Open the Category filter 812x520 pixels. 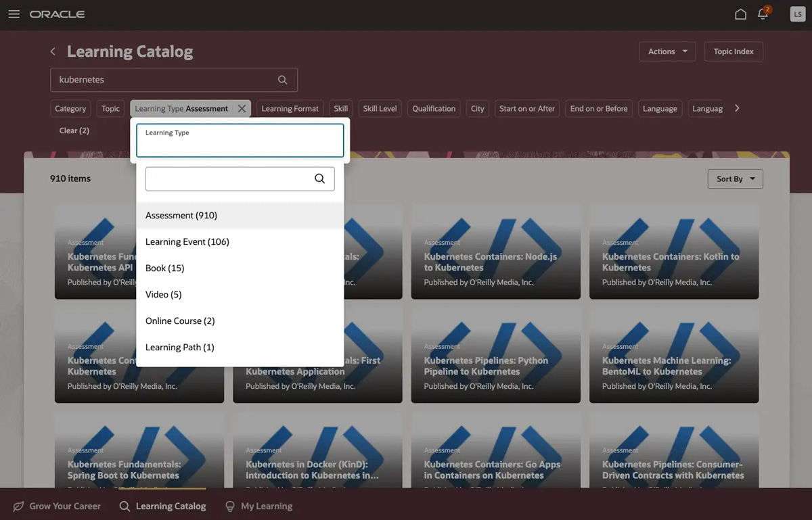70,108
